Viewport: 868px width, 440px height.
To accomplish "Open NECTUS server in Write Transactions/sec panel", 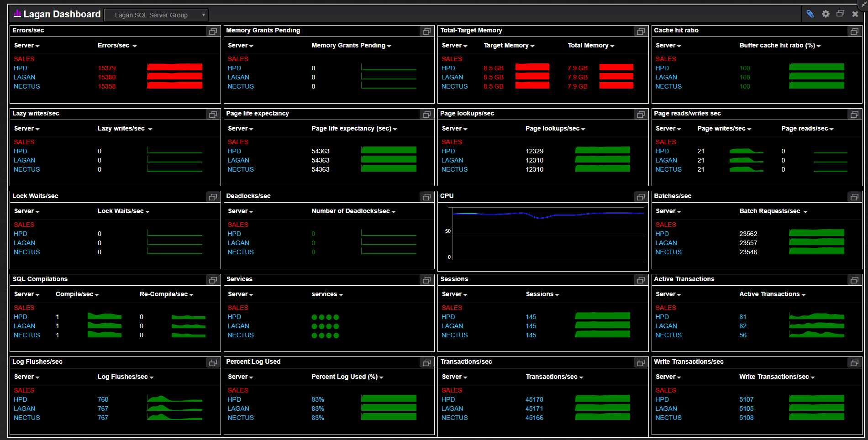I will (668, 418).
